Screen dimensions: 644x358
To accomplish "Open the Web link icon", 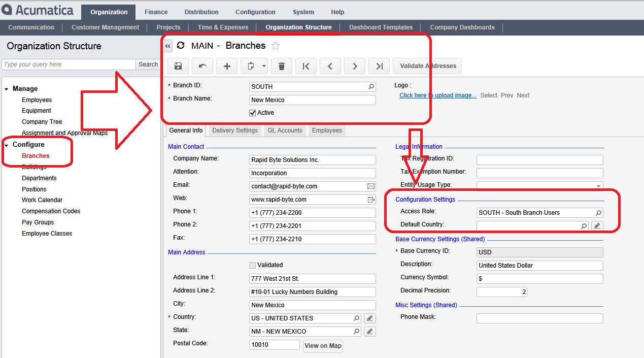I will tap(371, 200).
